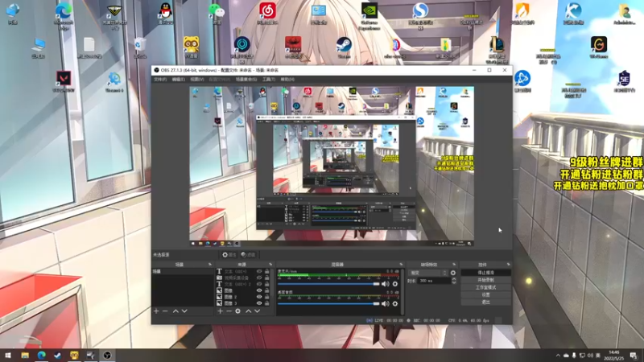Open the 编辑(E) menu in OBS
Viewport: 644px width, 362px height.
click(178, 79)
